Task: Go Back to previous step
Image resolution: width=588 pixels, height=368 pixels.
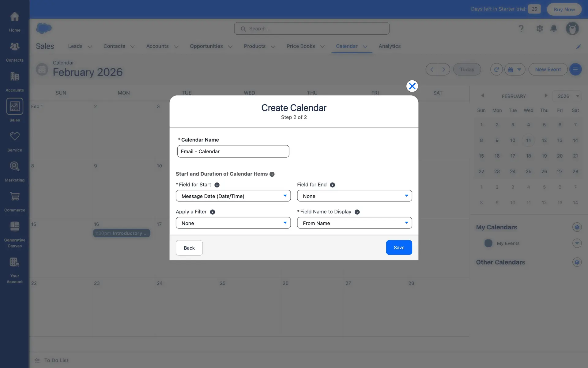Action: (189, 248)
